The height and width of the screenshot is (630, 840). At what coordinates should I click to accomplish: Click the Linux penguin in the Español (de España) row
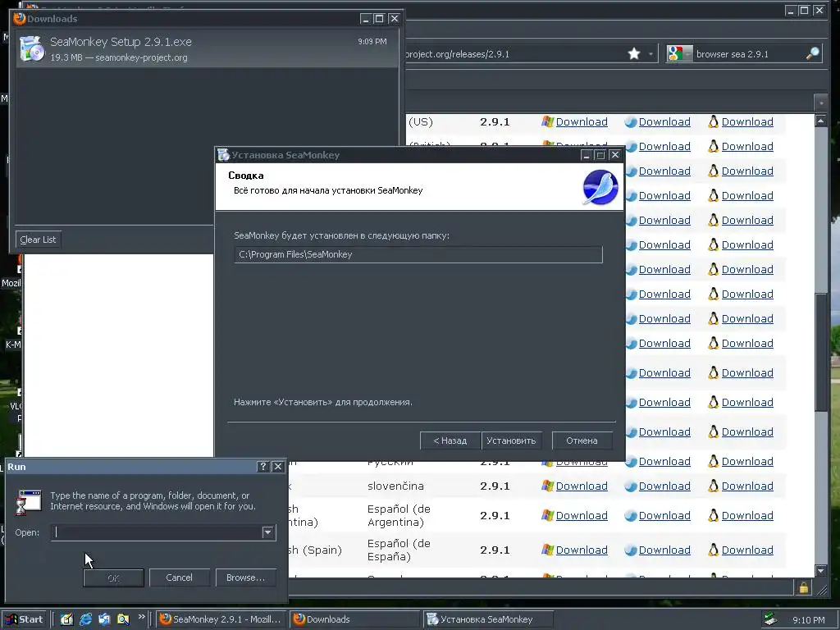[x=713, y=550]
